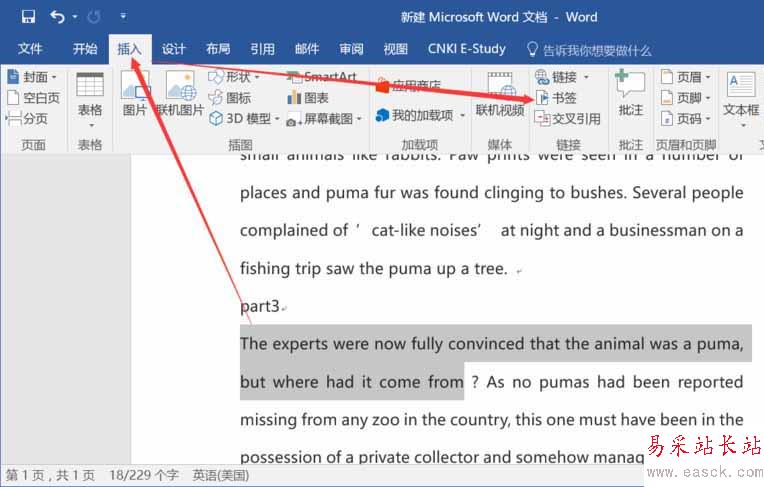764x487 pixels.
Task: Open the 页码 page number dropdown
Action: [685, 118]
